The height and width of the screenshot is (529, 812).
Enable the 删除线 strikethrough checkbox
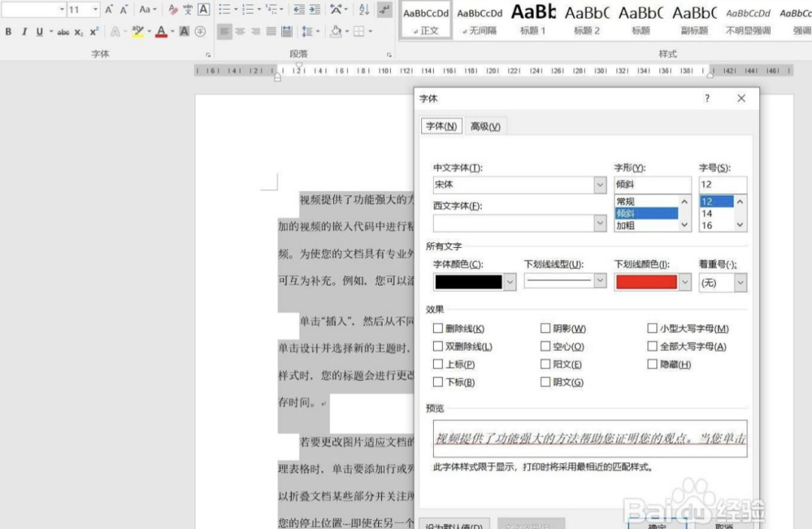[x=438, y=328]
